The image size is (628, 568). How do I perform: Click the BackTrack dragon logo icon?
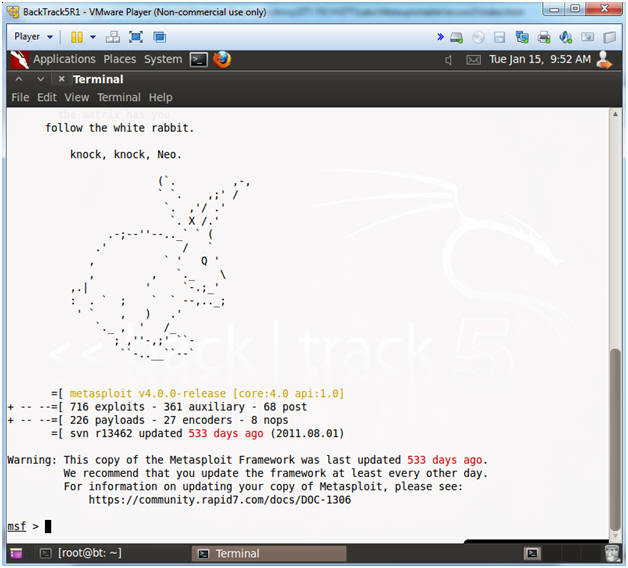click(19, 60)
